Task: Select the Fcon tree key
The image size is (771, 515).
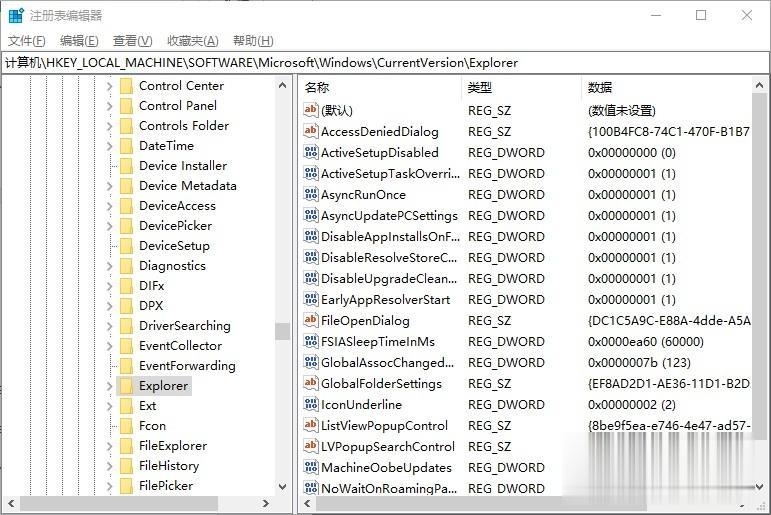Action: tap(152, 425)
